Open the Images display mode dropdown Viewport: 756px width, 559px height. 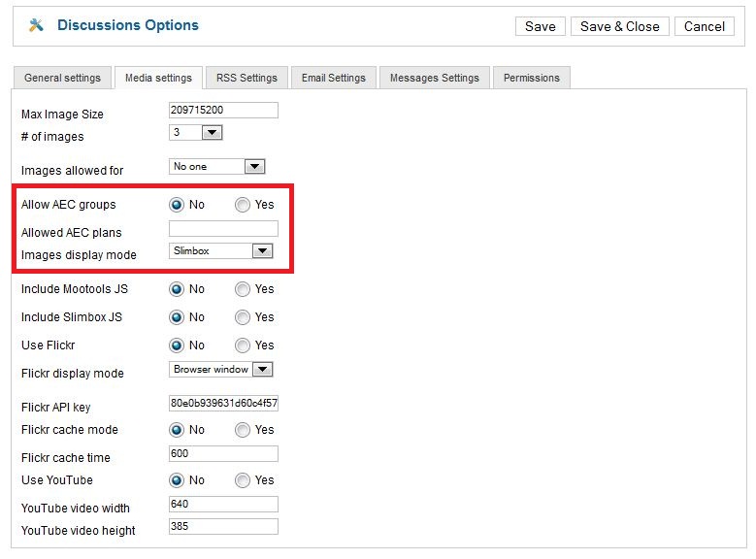click(x=261, y=251)
